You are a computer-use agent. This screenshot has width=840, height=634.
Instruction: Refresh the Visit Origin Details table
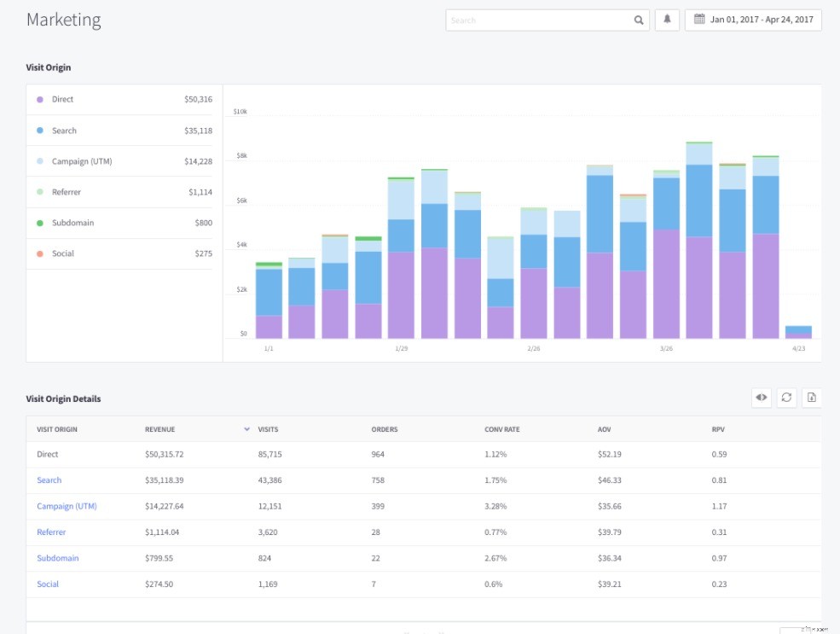pos(786,397)
